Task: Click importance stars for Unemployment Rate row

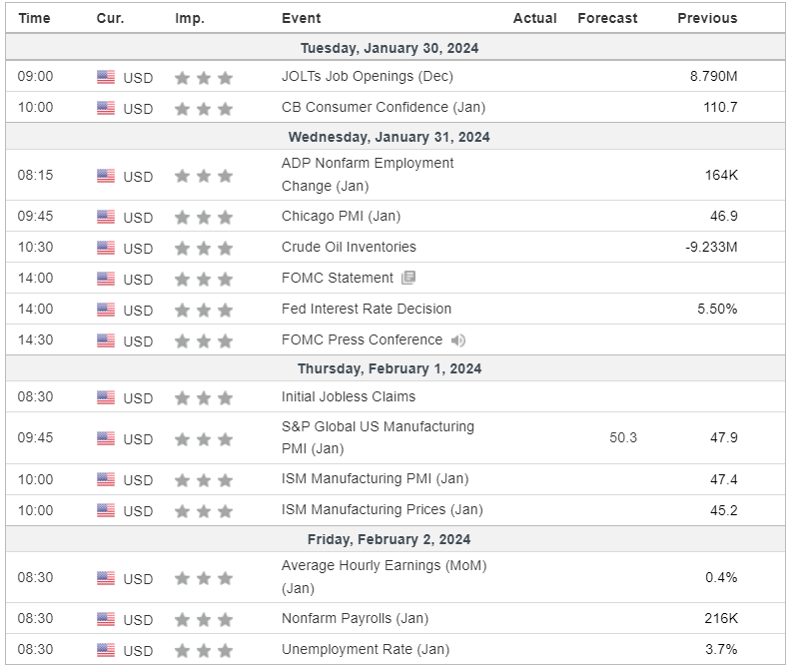Action: tap(204, 651)
